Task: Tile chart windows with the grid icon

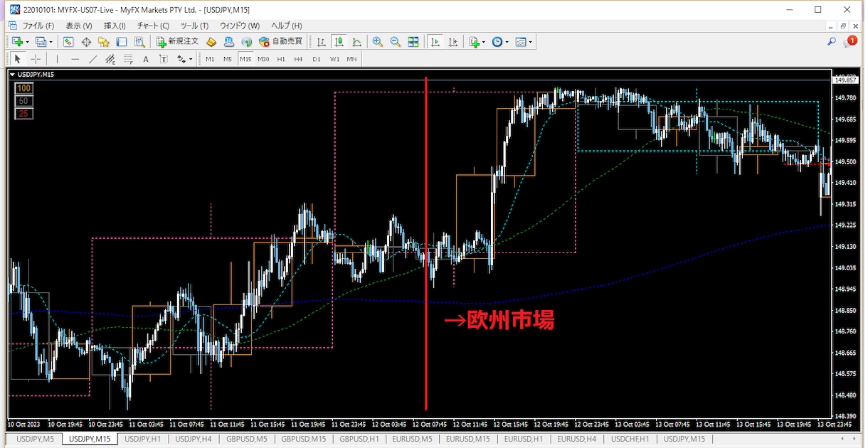Action: tap(413, 42)
